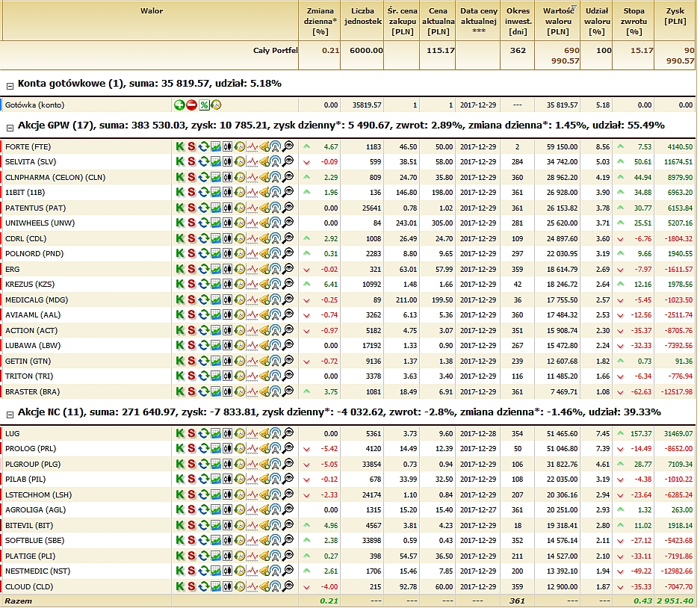Sort by Udział waloru column header
The height and width of the screenshot is (608, 700).
597,21
